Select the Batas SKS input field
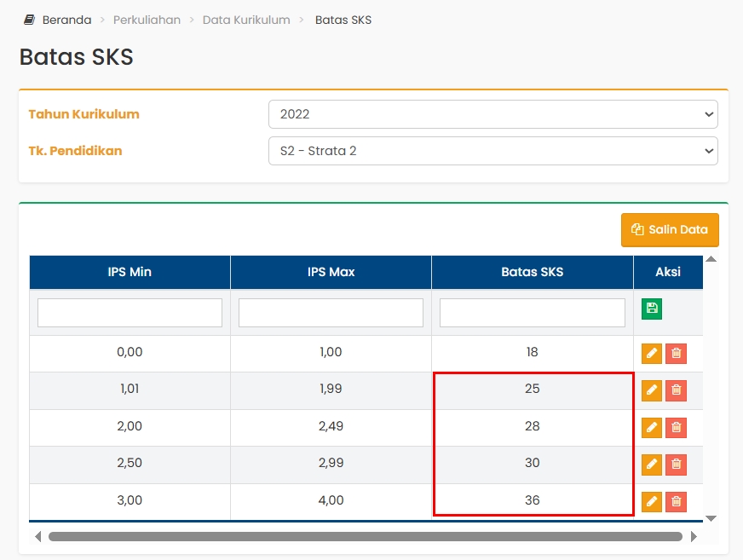The height and width of the screenshot is (560, 743). point(532,313)
